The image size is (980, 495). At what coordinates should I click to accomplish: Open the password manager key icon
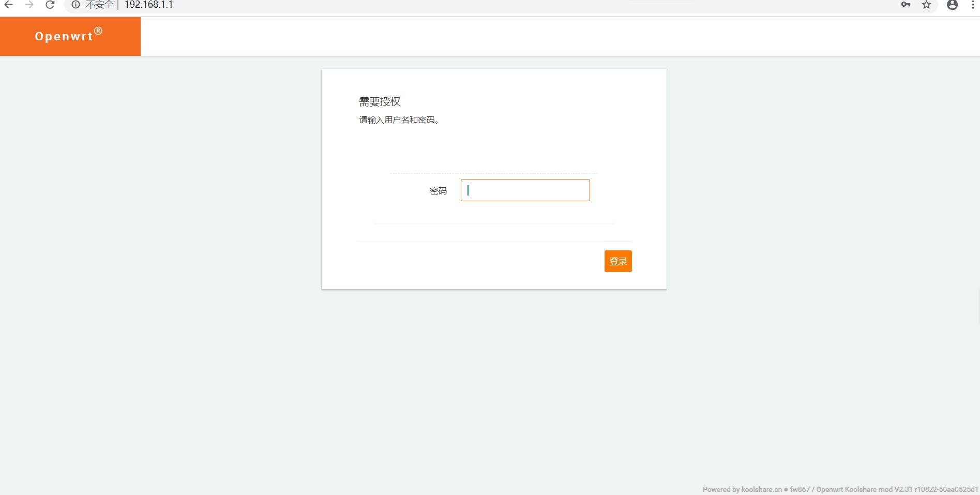point(906,5)
